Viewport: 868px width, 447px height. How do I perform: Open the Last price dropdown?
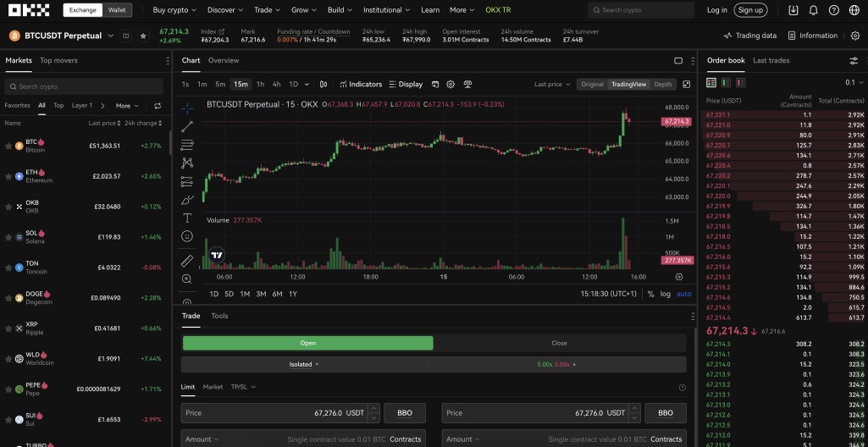tap(552, 84)
